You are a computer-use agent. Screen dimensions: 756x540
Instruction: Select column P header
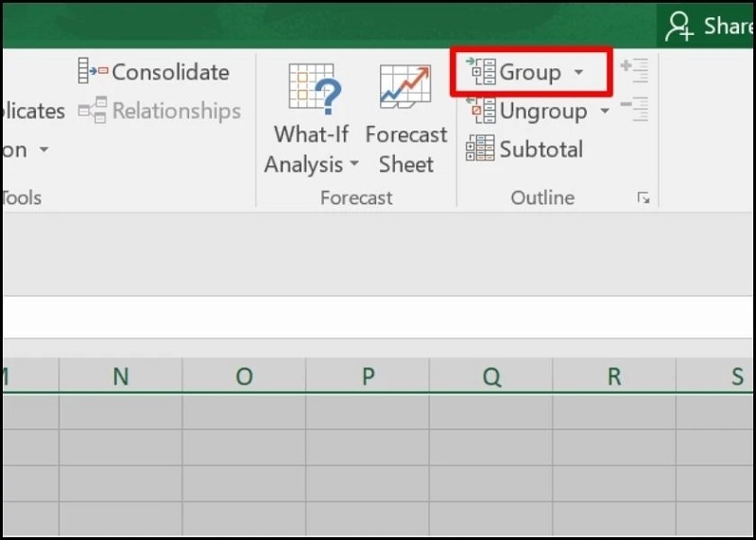(368, 376)
